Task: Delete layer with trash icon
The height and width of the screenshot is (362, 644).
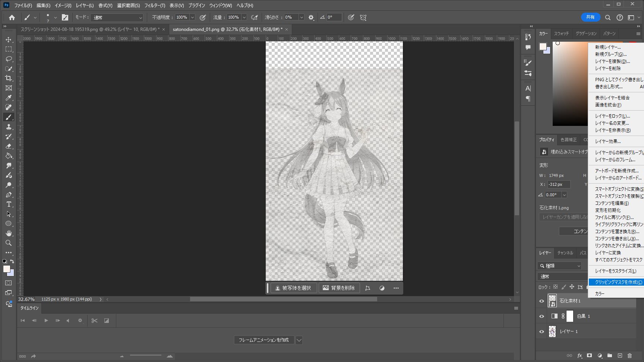Action: [x=630, y=356]
